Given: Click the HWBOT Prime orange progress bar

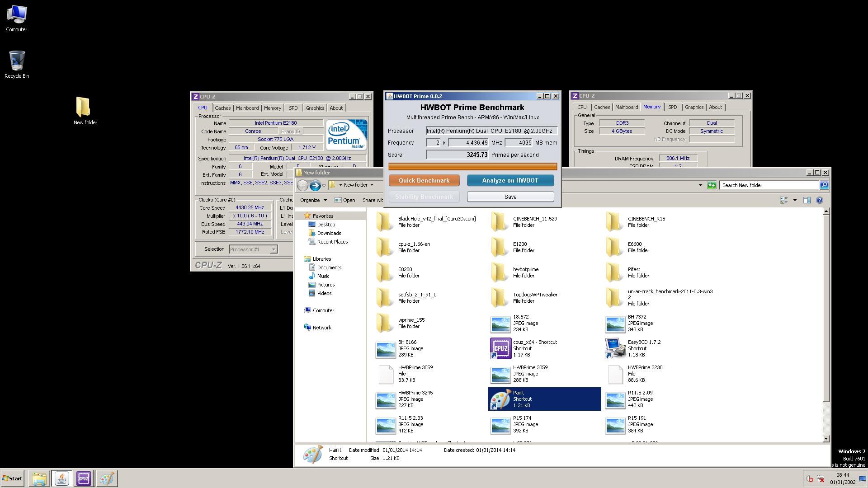Looking at the screenshot, I should point(472,166).
